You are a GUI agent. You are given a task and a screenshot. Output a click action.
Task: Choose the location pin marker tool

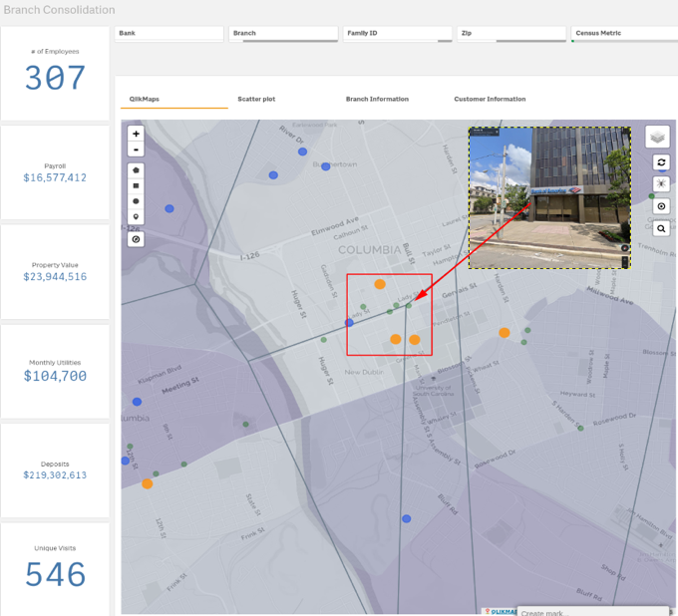[136, 217]
